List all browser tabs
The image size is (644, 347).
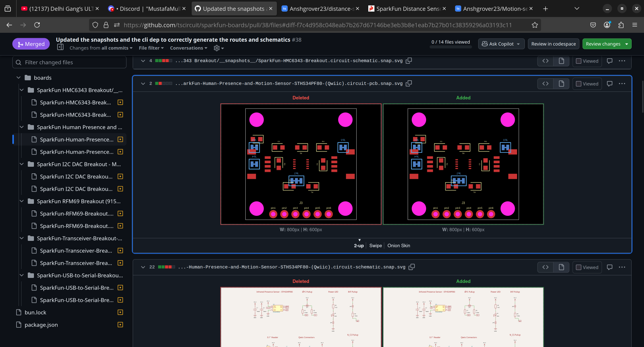click(577, 8)
